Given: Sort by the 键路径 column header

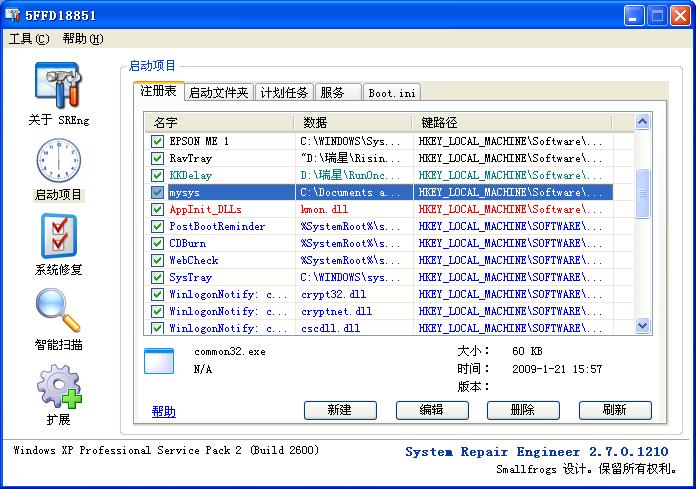Looking at the screenshot, I should 512,122.
